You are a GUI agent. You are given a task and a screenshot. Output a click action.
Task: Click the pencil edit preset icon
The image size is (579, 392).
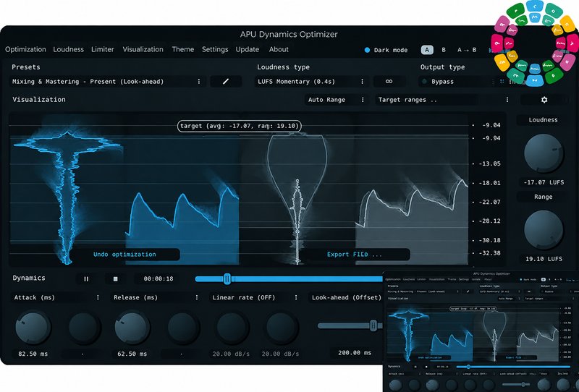(x=226, y=82)
